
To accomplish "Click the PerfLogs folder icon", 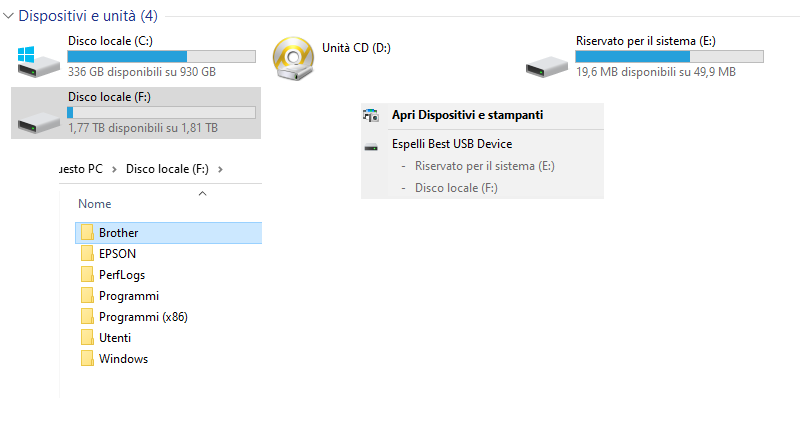I will [x=87, y=274].
